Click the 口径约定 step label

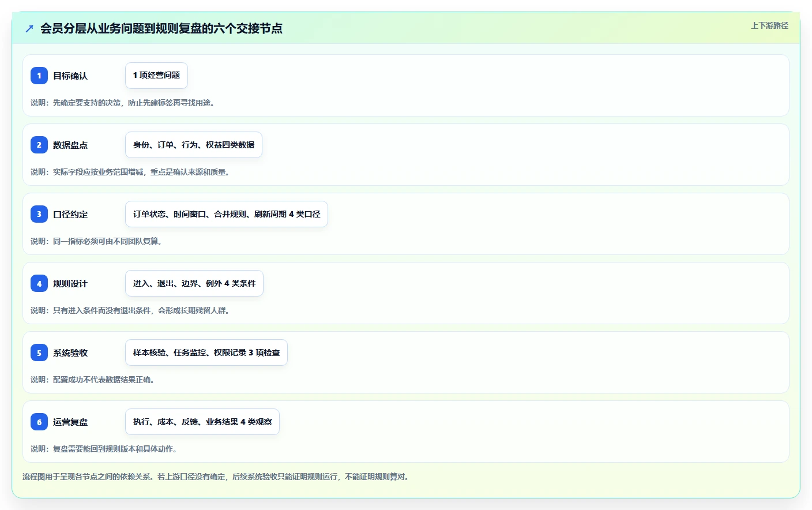coord(70,214)
